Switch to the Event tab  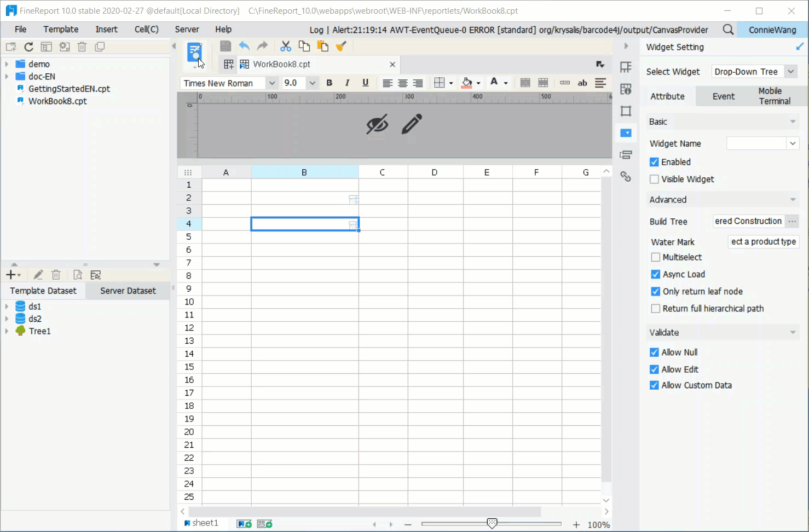click(x=723, y=96)
